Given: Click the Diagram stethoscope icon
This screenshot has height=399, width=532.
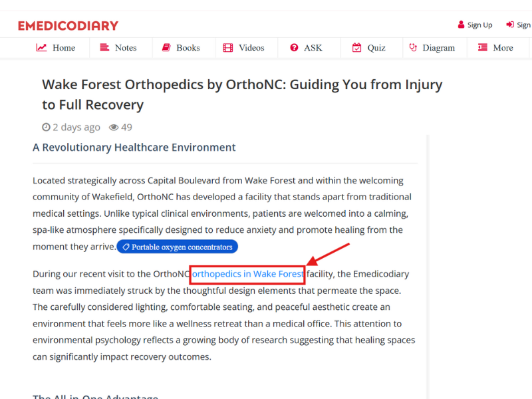Looking at the screenshot, I should coord(413,47).
